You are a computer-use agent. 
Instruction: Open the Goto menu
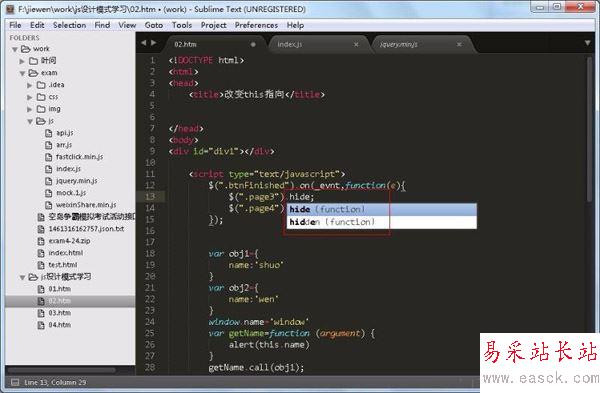click(x=154, y=25)
